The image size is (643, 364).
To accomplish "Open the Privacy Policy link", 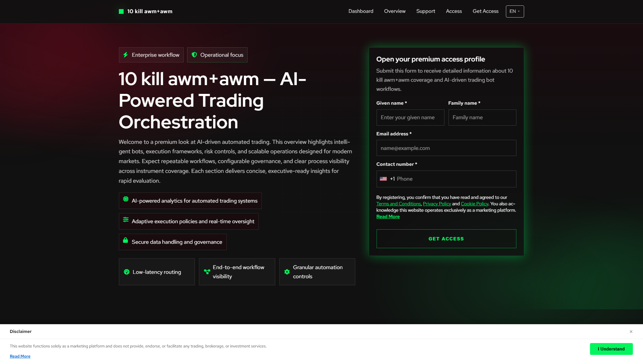I will click(437, 204).
